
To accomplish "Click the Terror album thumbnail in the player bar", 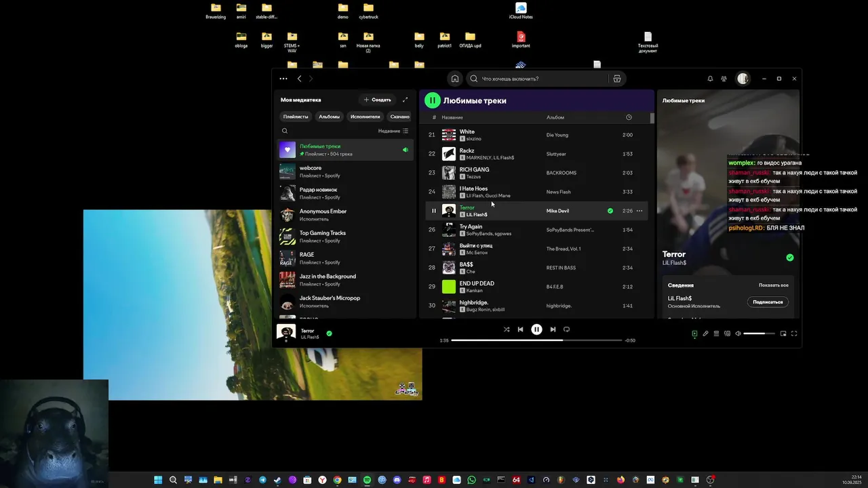I will (x=286, y=332).
